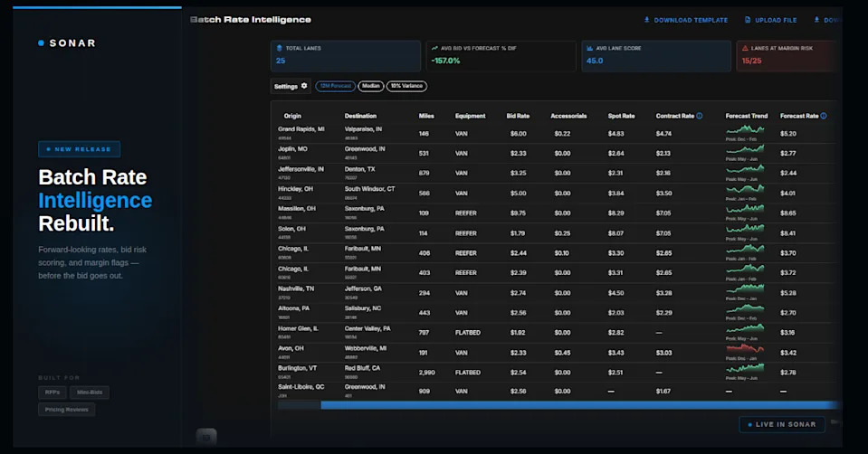Select the Pricing Reviews tag
The height and width of the screenshot is (454, 868).
pyautogui.click(x=66, y=409)
